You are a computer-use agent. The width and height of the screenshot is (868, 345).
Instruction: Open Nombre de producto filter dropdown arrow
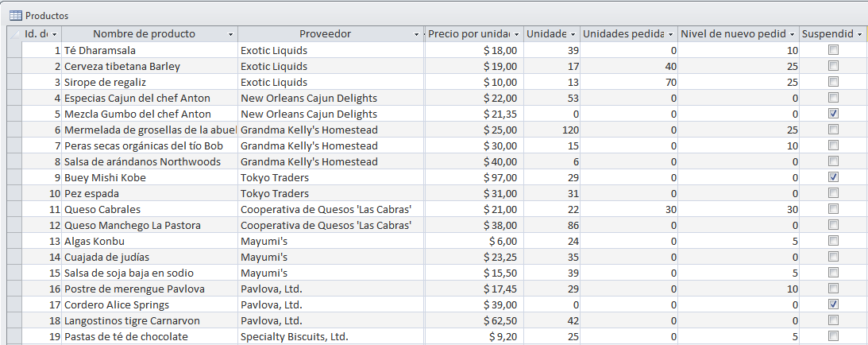(231, 34)
